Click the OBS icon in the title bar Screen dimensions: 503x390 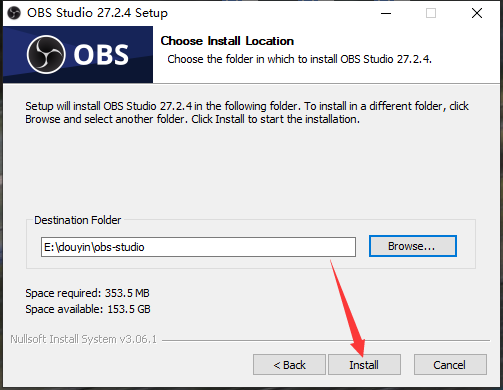pos(14,13)
